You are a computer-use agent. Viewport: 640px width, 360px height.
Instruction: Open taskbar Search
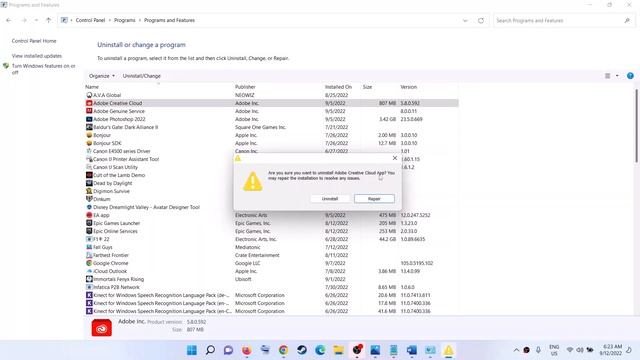210,350
